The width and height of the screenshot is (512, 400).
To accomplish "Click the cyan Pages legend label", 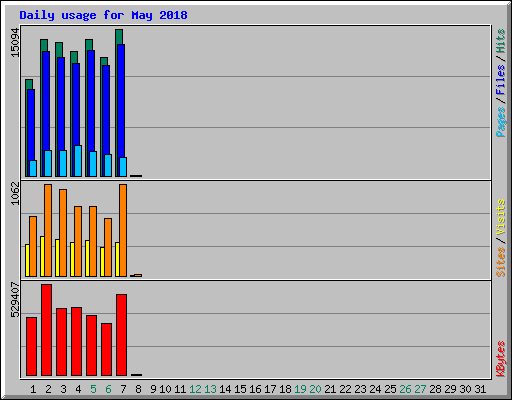I will pos(501,122).
